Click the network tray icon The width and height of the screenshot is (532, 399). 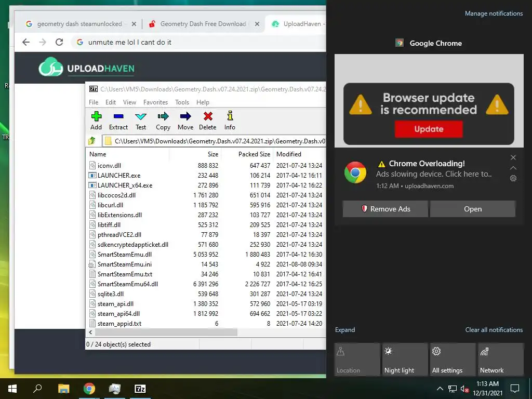coord(453,389)
